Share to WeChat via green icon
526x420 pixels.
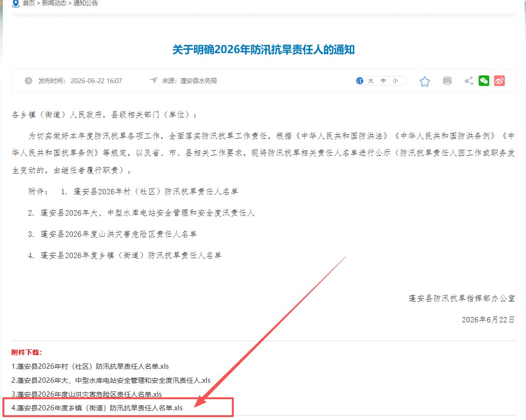(483, 81)
